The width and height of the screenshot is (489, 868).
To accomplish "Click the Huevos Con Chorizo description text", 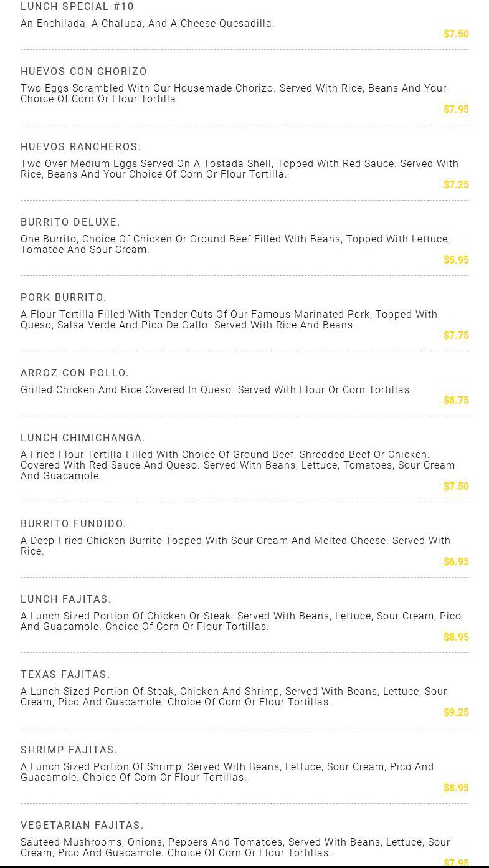I will 233,93.
